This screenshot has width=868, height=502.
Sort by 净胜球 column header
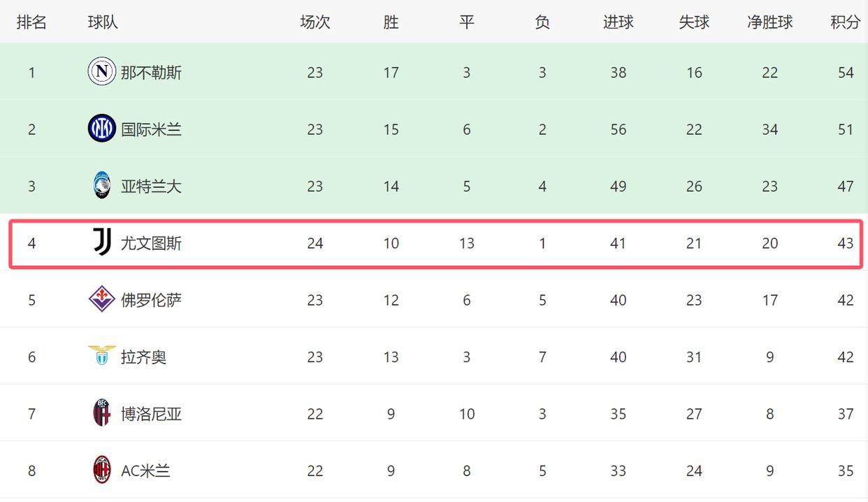tap(769, 22)
